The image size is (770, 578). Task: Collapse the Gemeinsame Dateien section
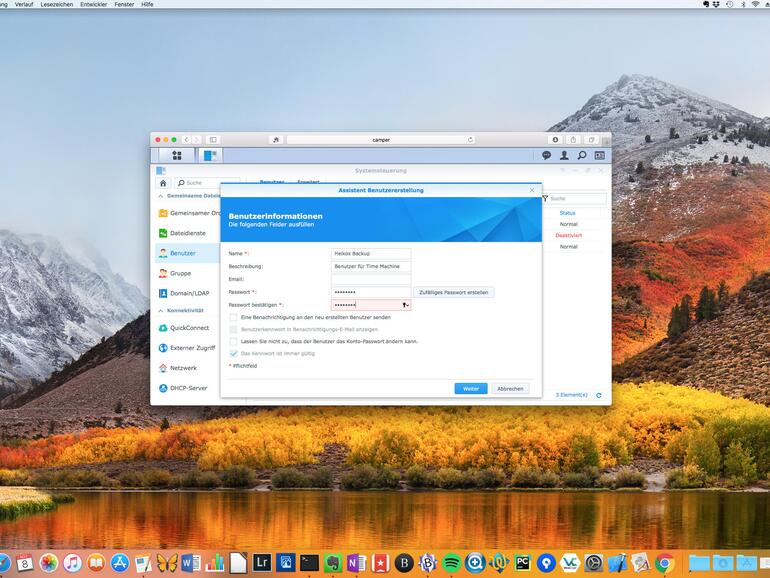pos(161,195)
